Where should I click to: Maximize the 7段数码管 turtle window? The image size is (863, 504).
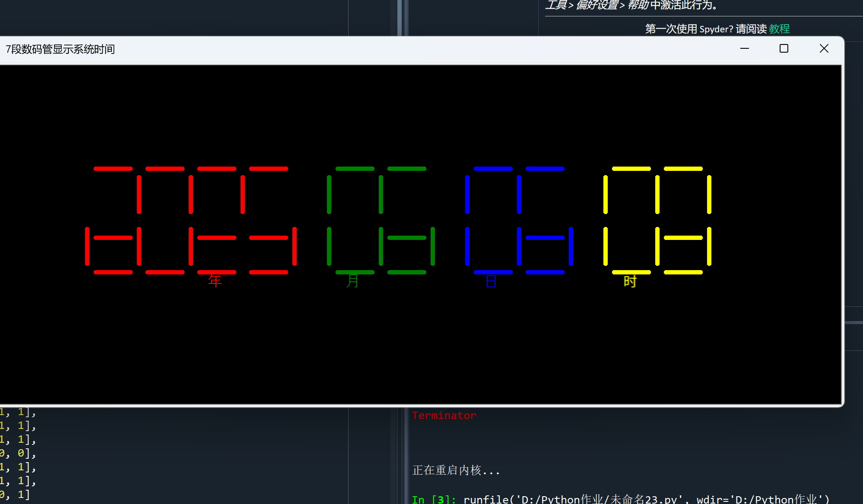[784, 49]
